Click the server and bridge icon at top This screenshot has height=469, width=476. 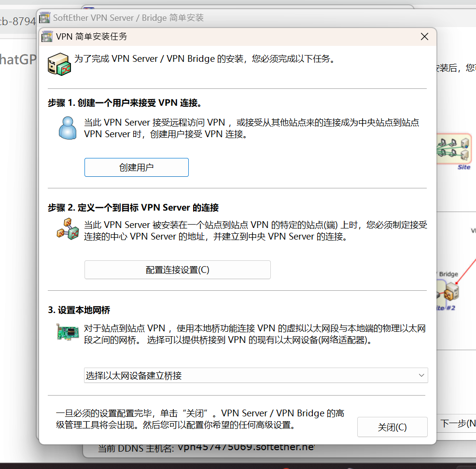point(59,64)
